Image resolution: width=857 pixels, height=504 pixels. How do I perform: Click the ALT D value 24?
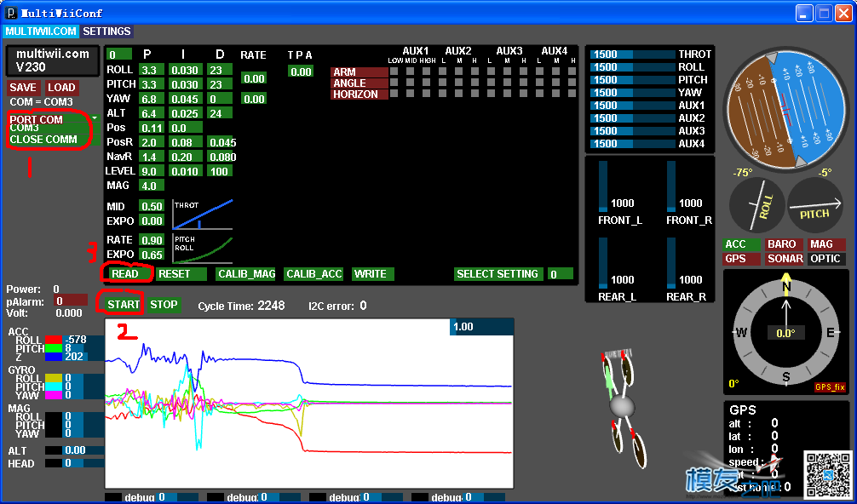coord(220,113)
